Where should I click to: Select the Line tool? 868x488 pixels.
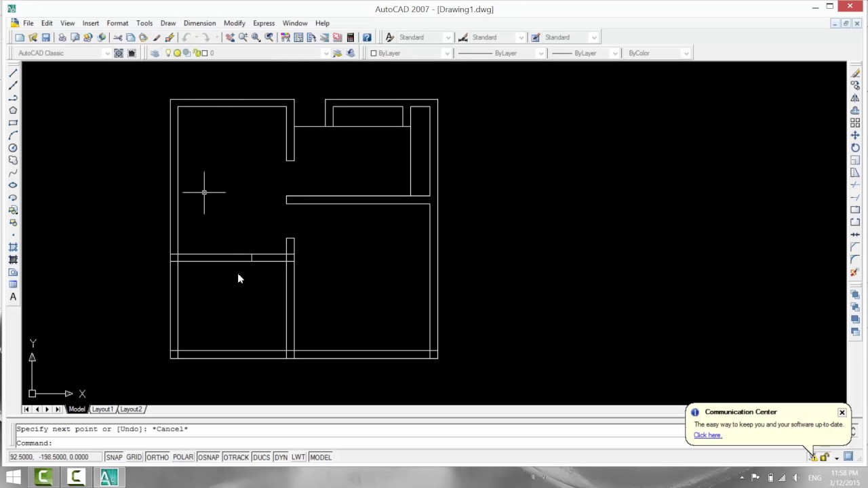tap(13, 73)
